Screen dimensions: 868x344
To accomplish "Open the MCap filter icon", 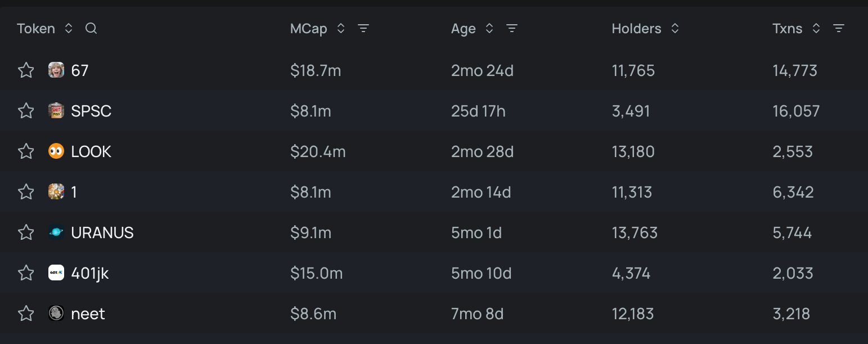I will [363, 29].
